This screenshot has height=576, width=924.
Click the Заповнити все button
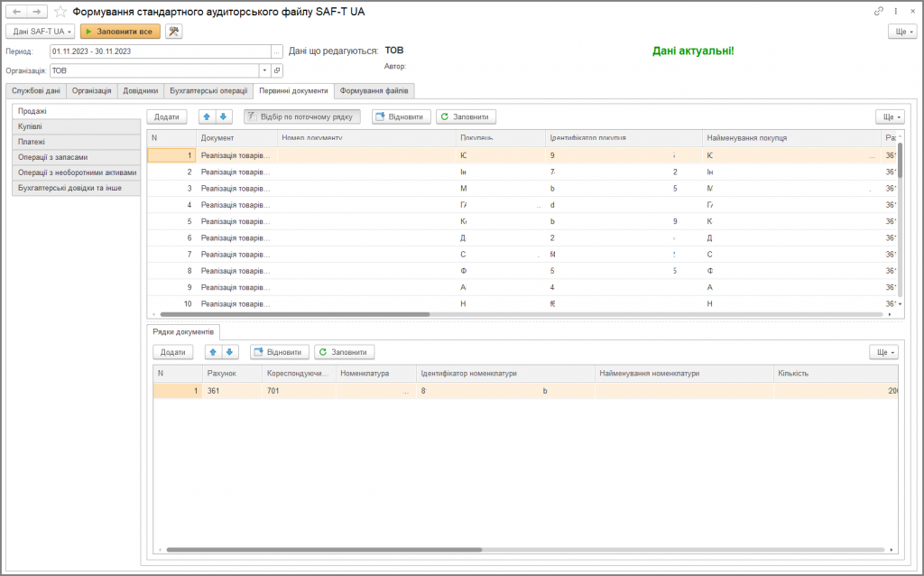(120, 32)
